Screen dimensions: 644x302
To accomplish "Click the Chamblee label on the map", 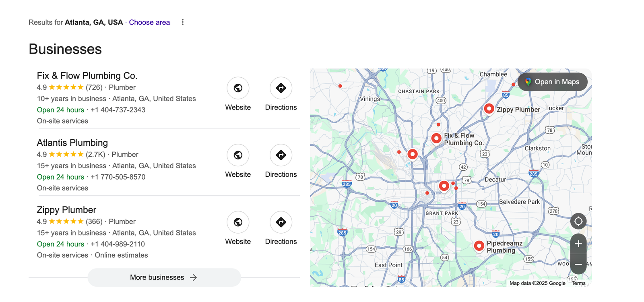I will click(493, 74).
